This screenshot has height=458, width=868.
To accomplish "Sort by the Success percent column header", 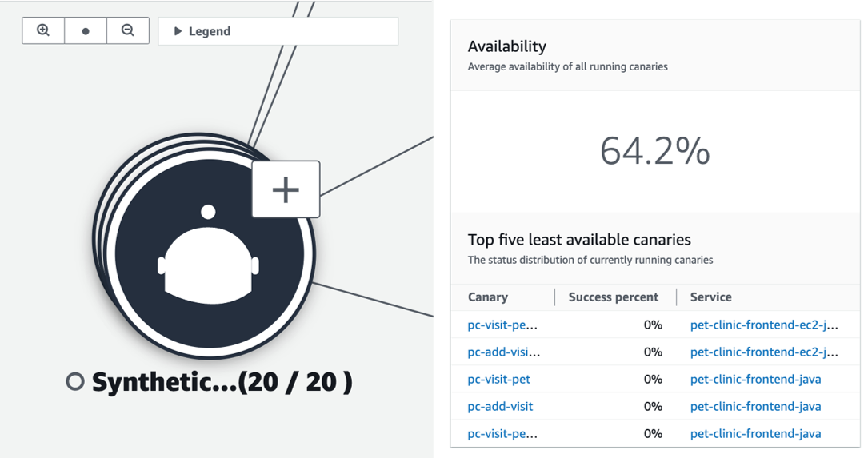I will point(613,297).
